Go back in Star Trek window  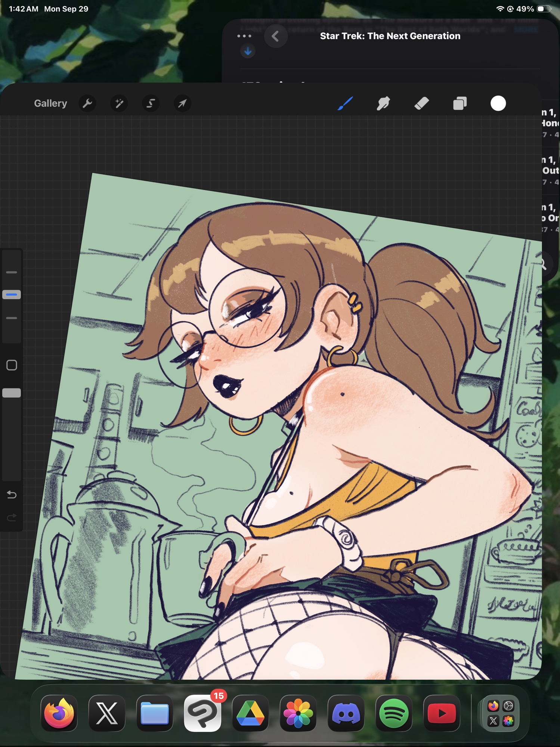276,36
